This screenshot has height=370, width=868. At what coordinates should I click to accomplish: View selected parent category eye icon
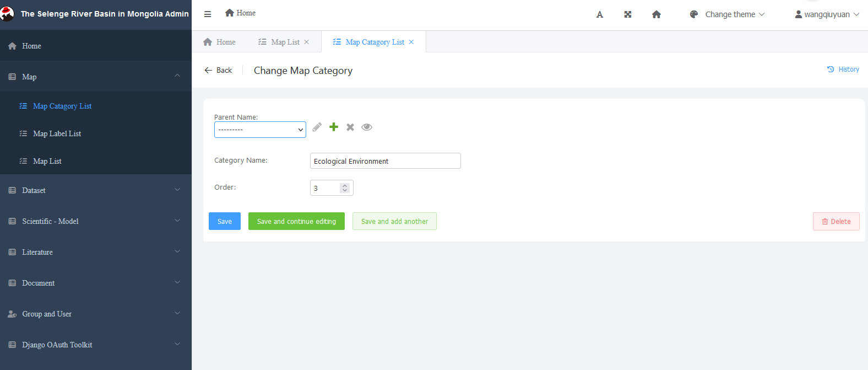[367, 127]
